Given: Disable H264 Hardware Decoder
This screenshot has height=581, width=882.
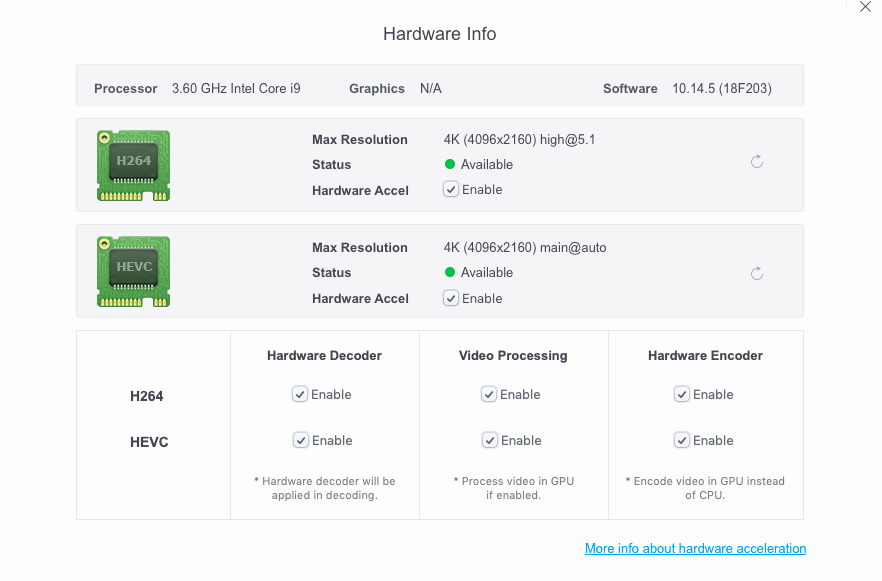Looking at the screenshot, I should [300, 394].
